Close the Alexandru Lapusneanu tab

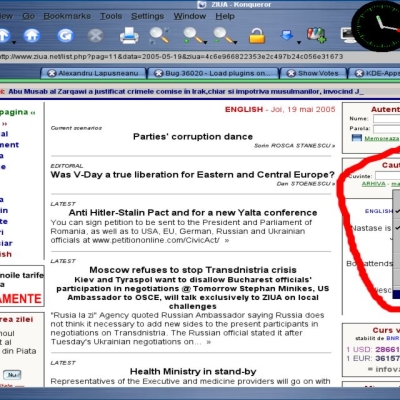52,73
